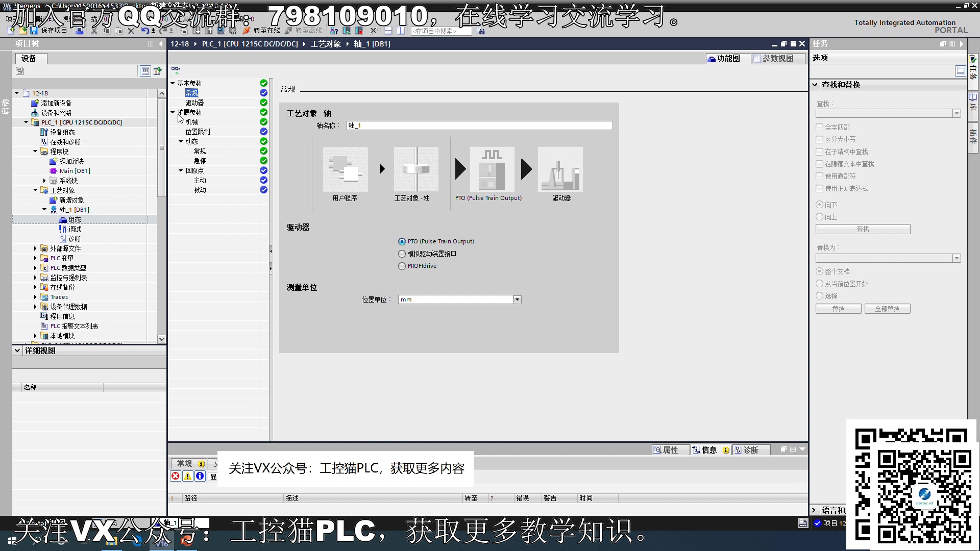Enable the 使用通配符 checkbox
The width and height of the screenshot is (980, 551).
[x=820, y=176]
